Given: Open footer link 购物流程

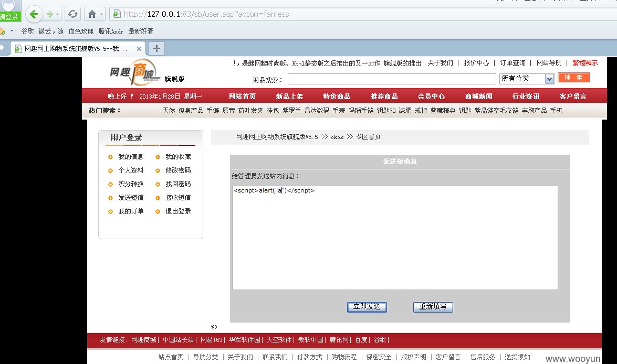Looking at the screenshot, I should (x=344, y=357).
